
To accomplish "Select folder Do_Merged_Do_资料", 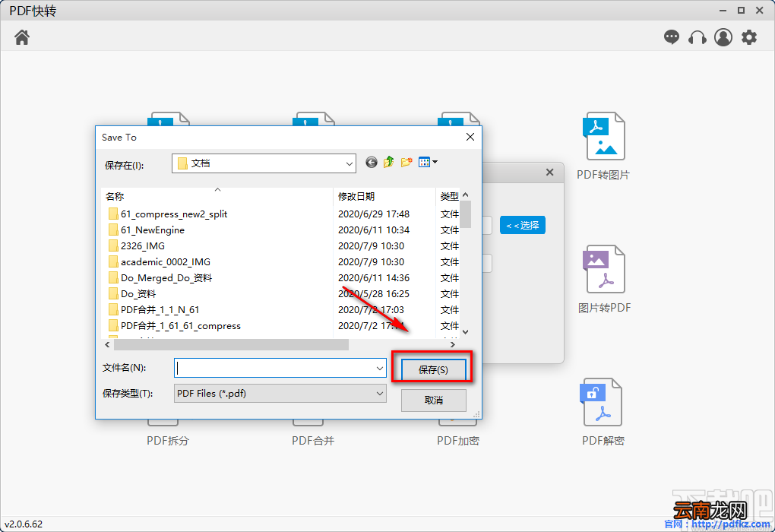I will point(160,278).
